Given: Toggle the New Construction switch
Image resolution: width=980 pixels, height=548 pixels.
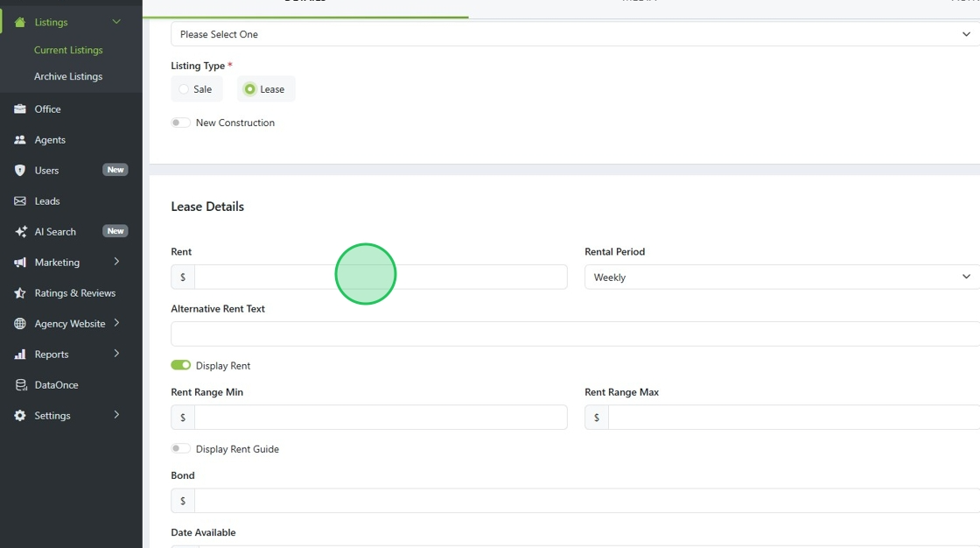Looking at the screenshot, I should tap(181, 123).
